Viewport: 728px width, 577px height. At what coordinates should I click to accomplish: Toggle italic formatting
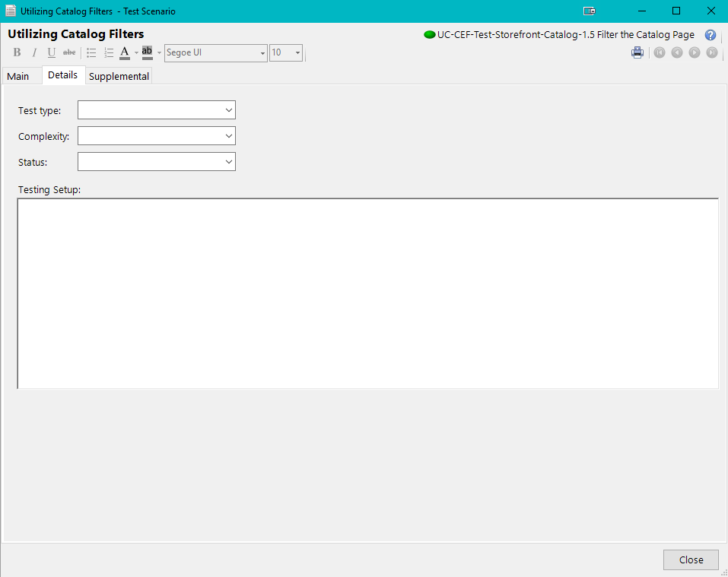click(34, 52)
